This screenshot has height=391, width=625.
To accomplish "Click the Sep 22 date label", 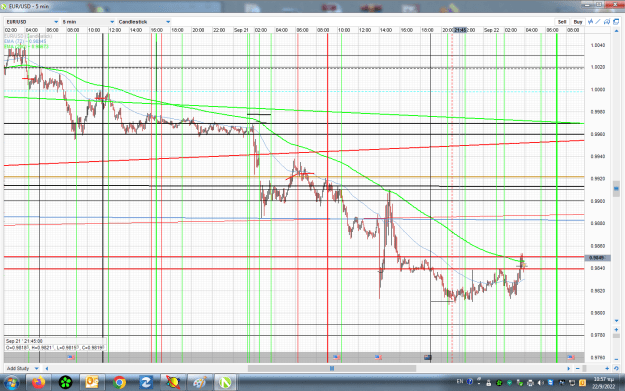I will point(491,30).
